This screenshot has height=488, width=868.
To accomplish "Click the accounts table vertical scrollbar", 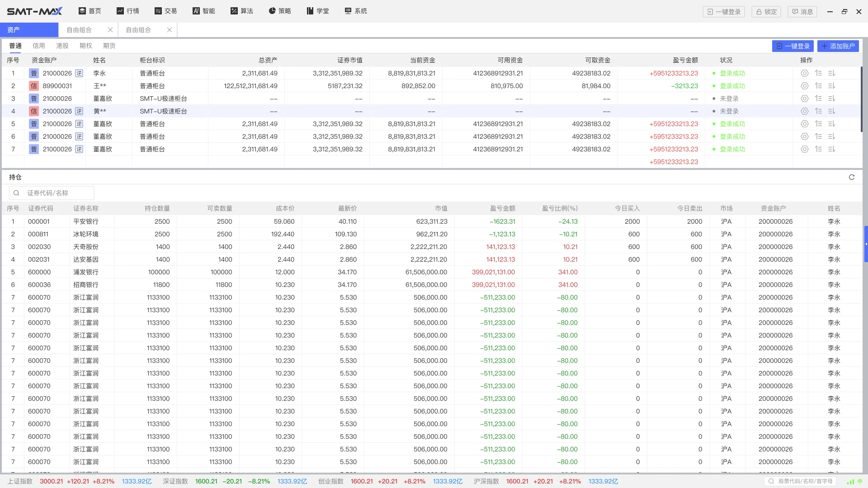I will tap(862, 99).
